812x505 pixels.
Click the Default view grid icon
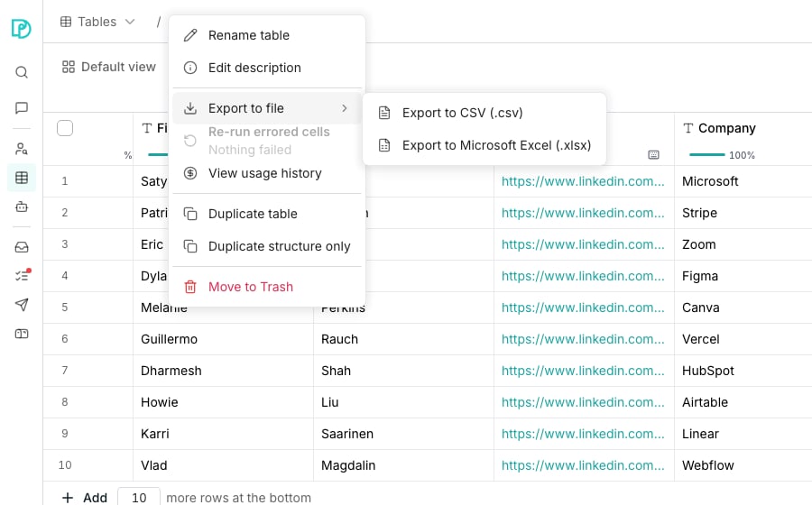tap(68, 67)
